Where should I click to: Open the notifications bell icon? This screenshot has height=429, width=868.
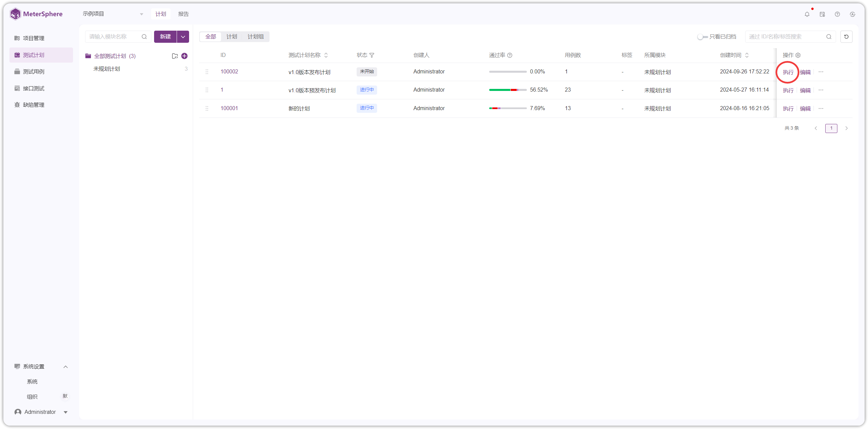point(807,14)
